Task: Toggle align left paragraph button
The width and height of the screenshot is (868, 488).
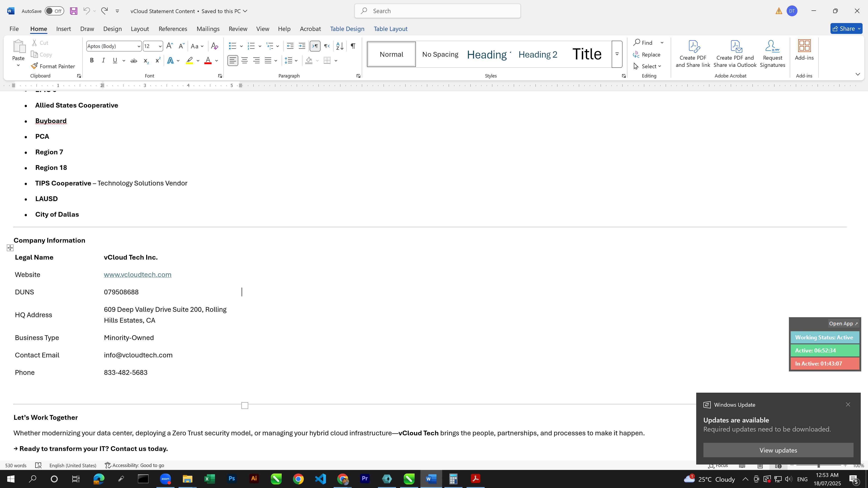Action: pos(233,61)
